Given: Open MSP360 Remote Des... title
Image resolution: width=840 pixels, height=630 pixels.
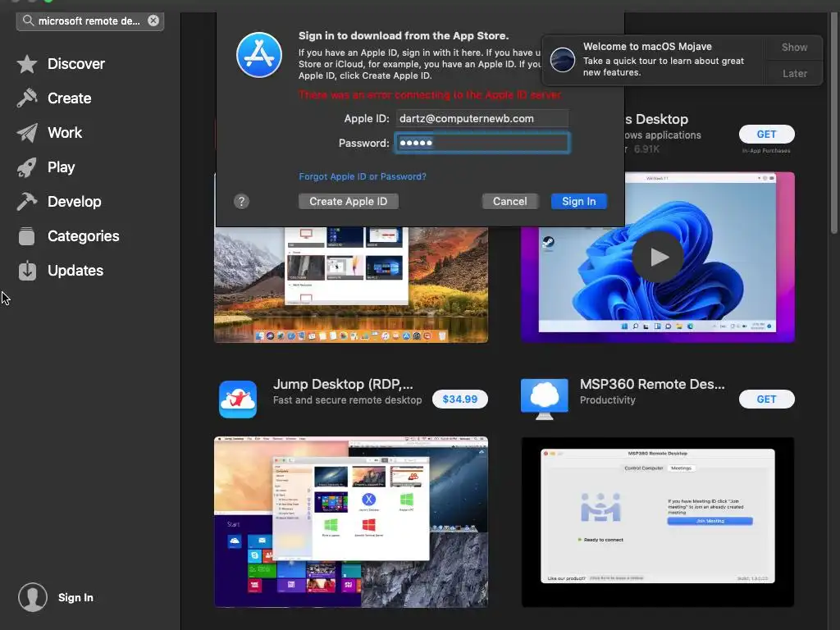Looking at the screenshot, I should coord(652,384).
